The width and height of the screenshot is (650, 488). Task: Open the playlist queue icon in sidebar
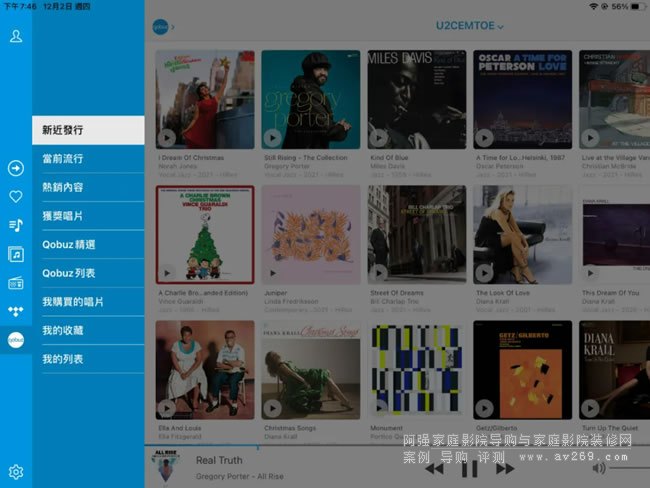coord(16,225)
